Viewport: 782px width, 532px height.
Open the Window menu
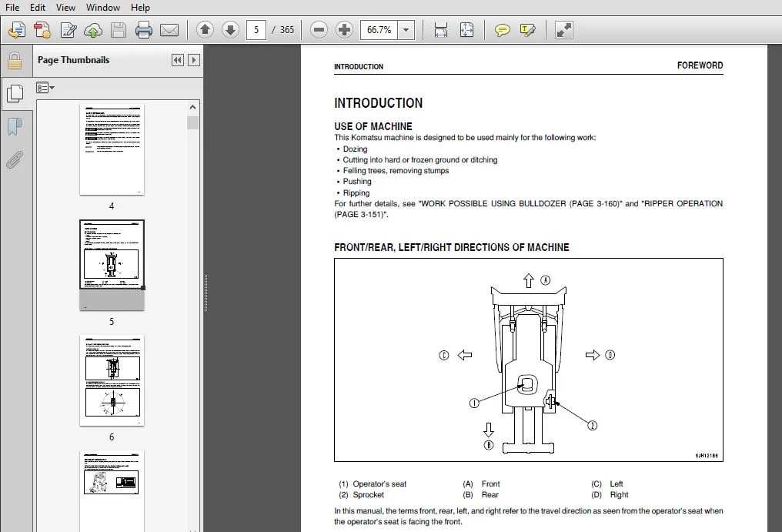(x=102, y=8)
